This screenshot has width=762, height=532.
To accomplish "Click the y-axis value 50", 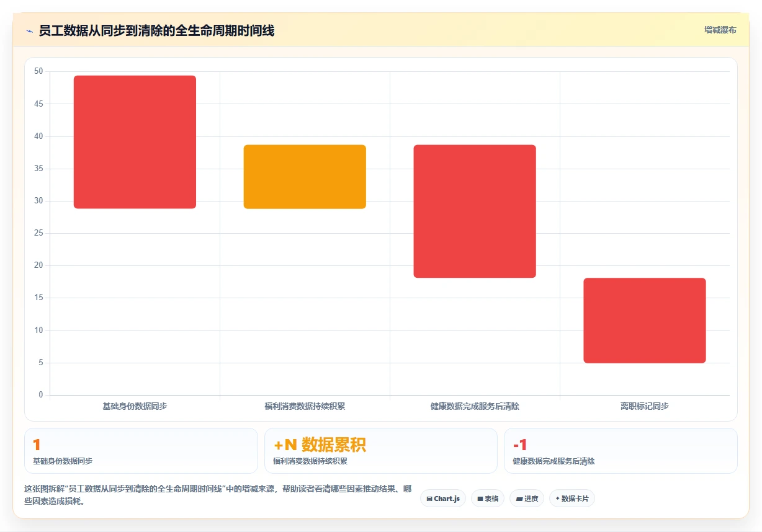I will point(38,71).
